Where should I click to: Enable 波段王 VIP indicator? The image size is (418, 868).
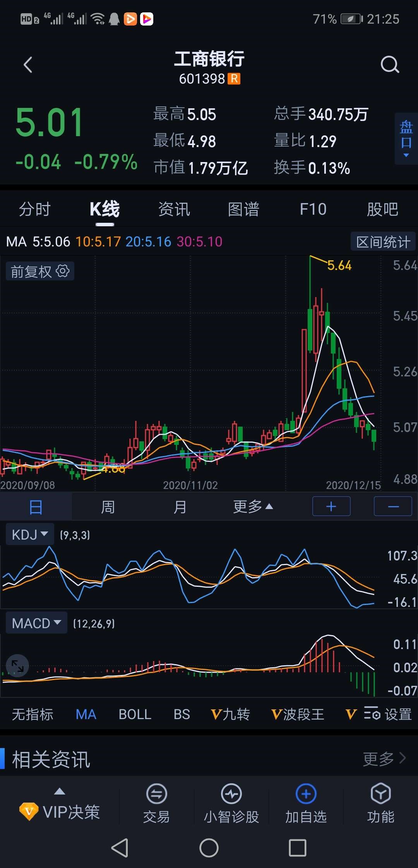298,714
